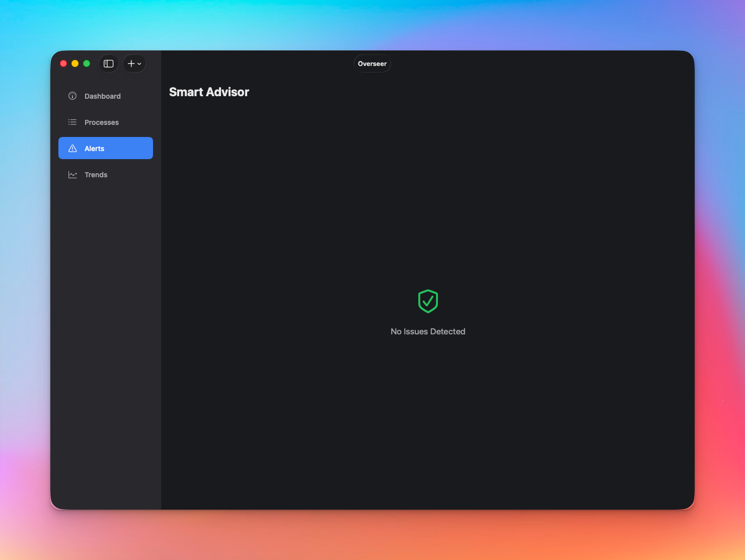The width and height of the screenshot is (745, 560).
Task: Click the plus add icon in toolbar
Action: point(131,63)
